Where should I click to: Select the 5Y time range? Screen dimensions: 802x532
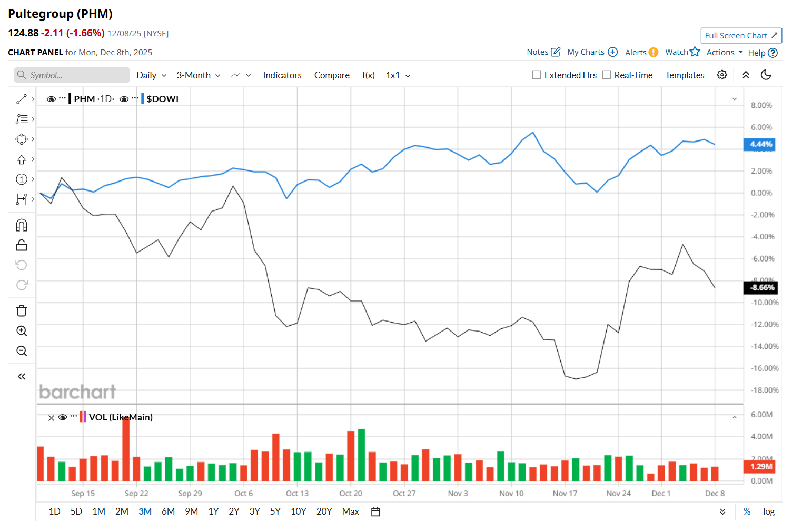(275, 511)
